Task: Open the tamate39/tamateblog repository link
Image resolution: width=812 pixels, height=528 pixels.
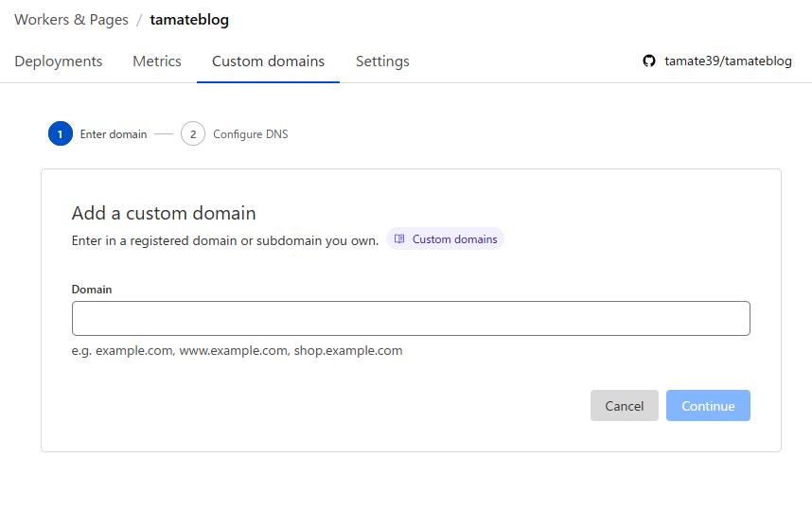Action: pyautogui.click(x=728, y=62)
